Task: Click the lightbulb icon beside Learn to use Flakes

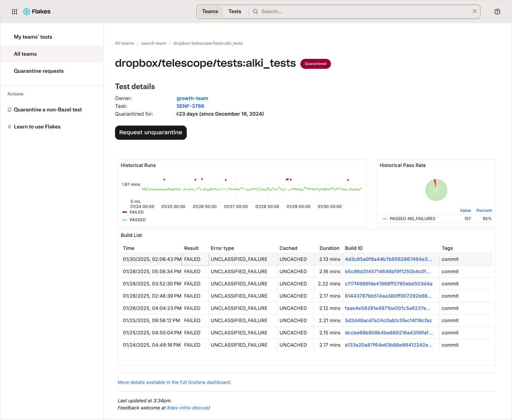Action: [x=10, y=127]
